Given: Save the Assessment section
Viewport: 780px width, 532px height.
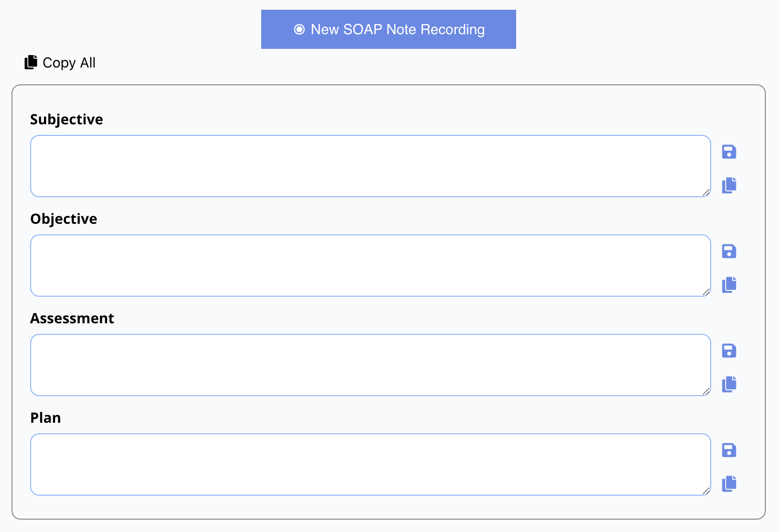Looking at the screenshot, I should pos(729,351).
